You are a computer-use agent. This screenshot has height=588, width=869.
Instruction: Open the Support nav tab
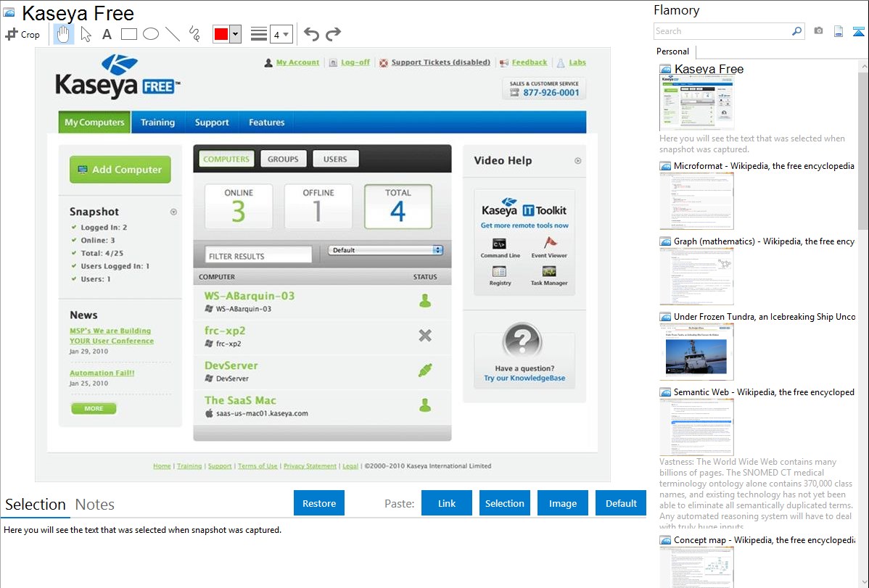click(x=212, y=123)
